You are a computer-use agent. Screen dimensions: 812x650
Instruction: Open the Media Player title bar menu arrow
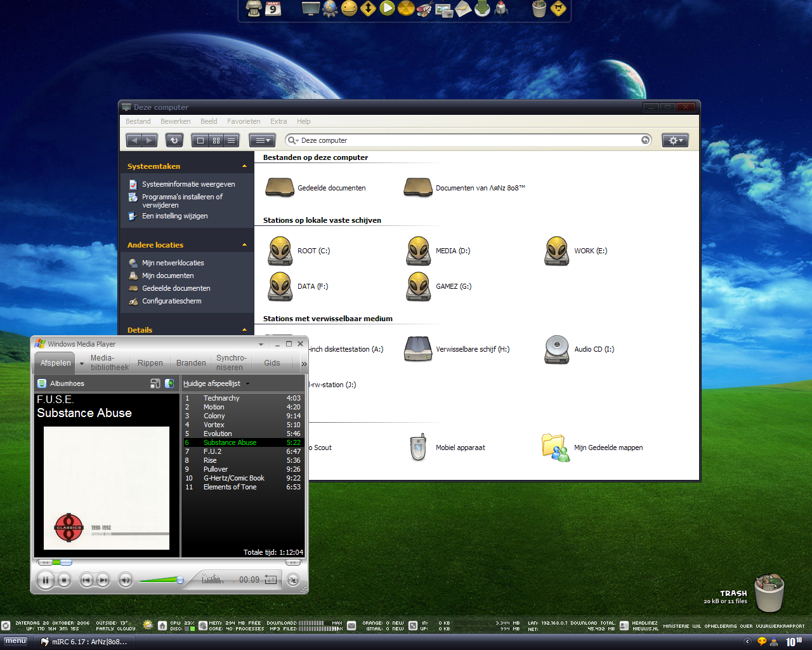pos(261,344)
